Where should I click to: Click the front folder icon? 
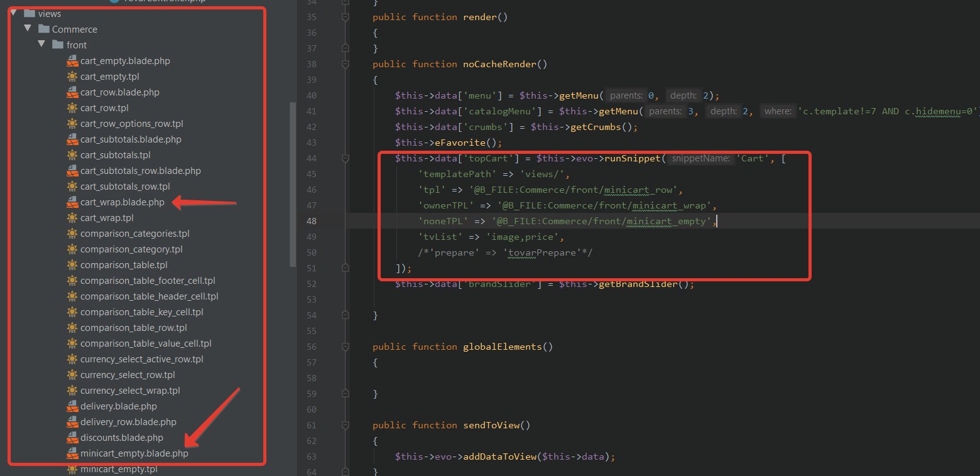coord(58,45)
